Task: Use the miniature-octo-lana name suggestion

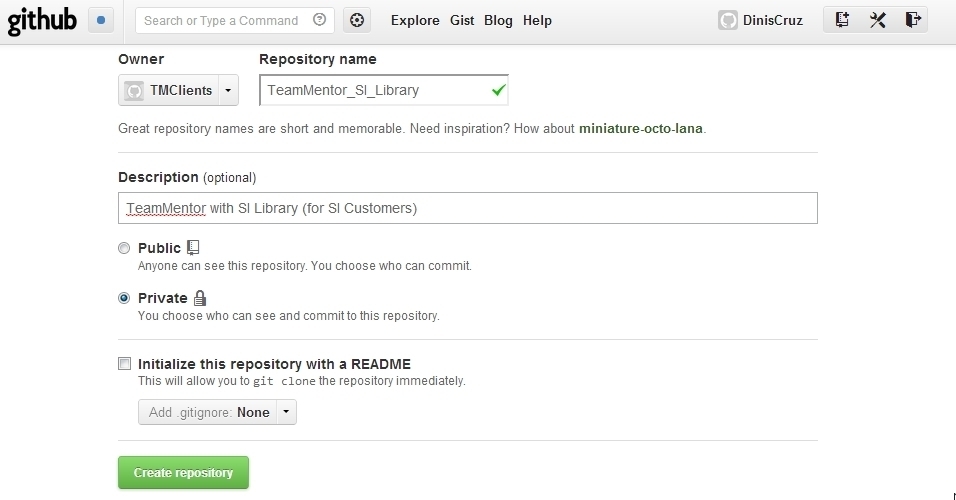Action: click(x=641, y=128)
